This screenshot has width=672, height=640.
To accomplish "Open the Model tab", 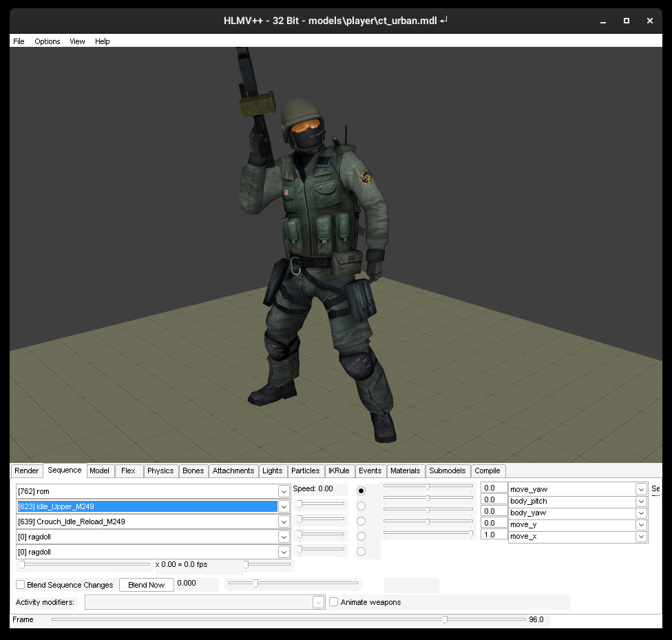I will [x=99, y=471].
